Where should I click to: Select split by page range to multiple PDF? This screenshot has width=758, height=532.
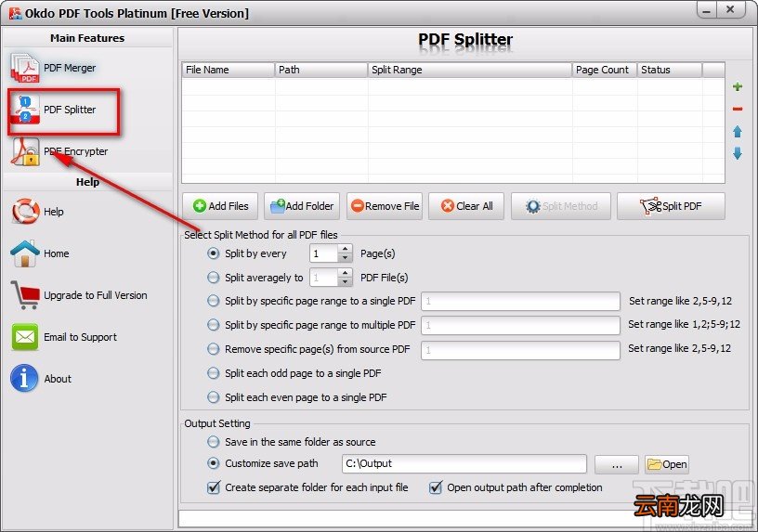coord(214,325)
